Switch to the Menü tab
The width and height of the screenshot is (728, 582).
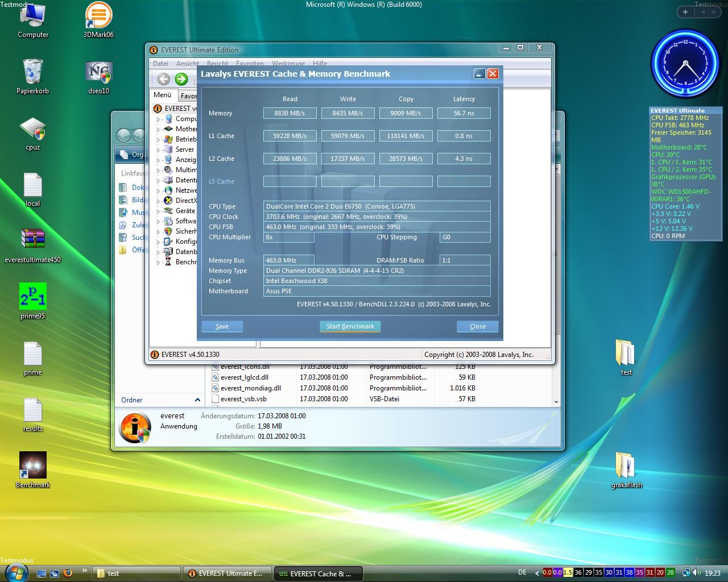coord(162,95)
